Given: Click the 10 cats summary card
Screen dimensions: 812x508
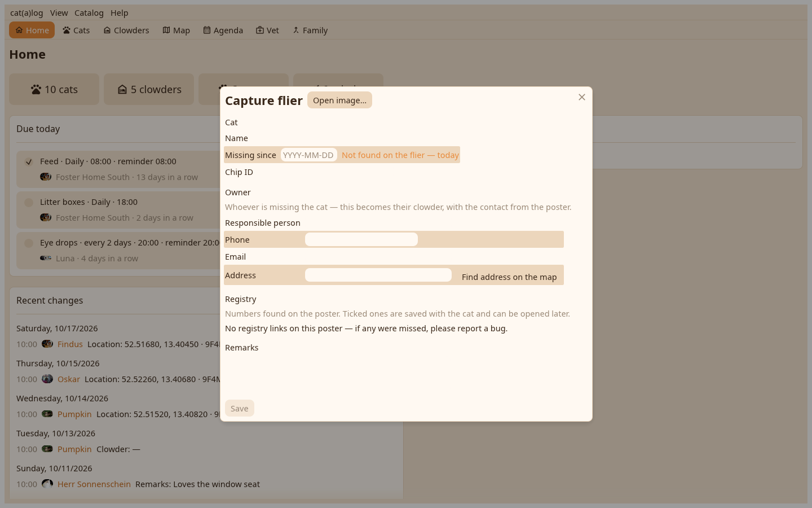Looking at the screenshot, I should [x=54, y=89].
